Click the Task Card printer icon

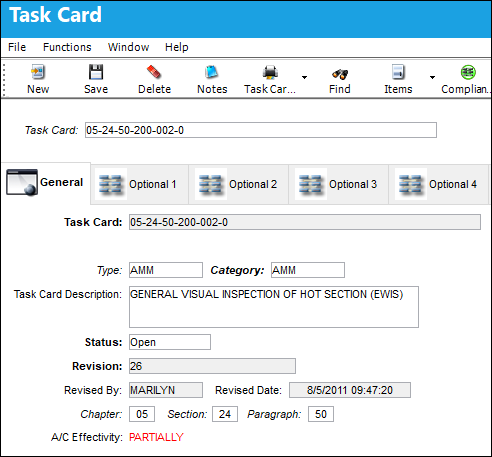pos(270,72)
